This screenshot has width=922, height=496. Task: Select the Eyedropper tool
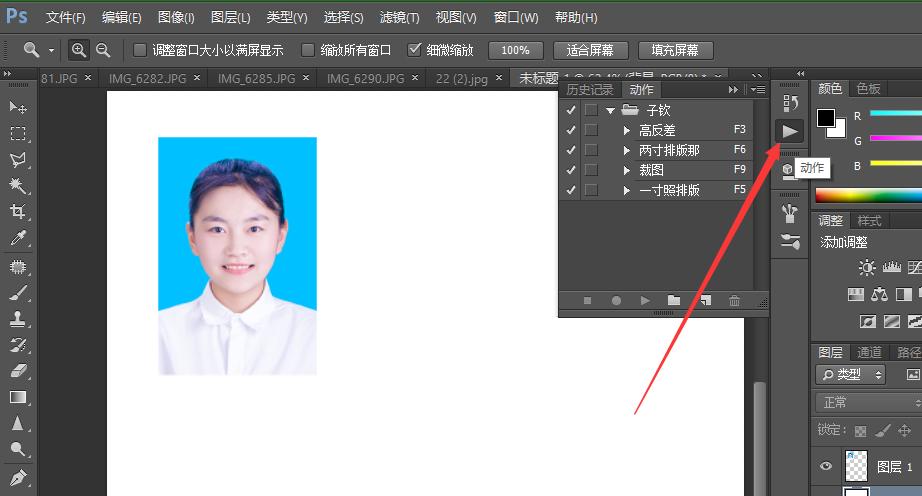tap(18, 238)
